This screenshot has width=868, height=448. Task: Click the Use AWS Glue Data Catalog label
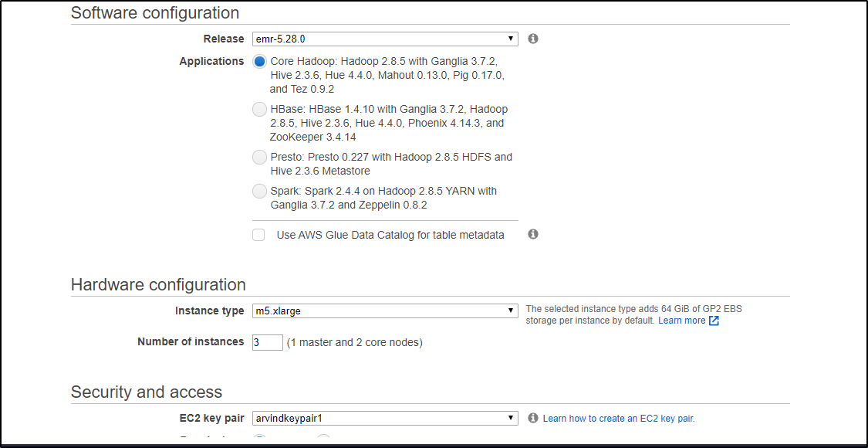(x=390, y=235)
